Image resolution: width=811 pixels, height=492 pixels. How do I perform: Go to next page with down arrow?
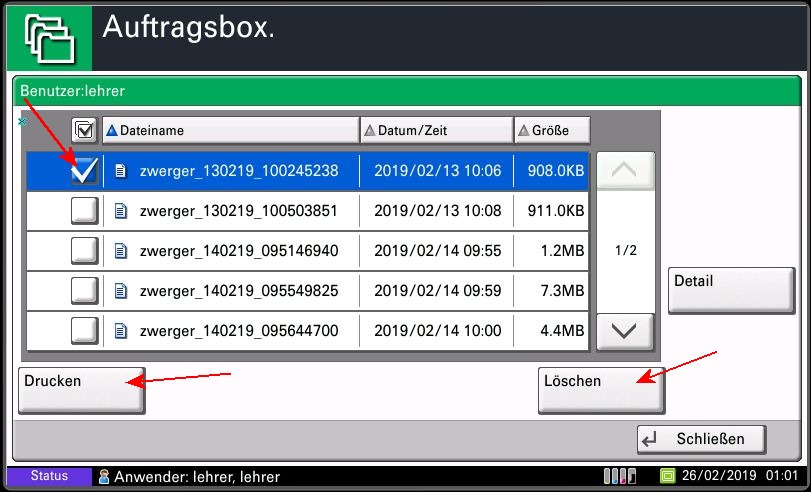(x=624, y=331)
